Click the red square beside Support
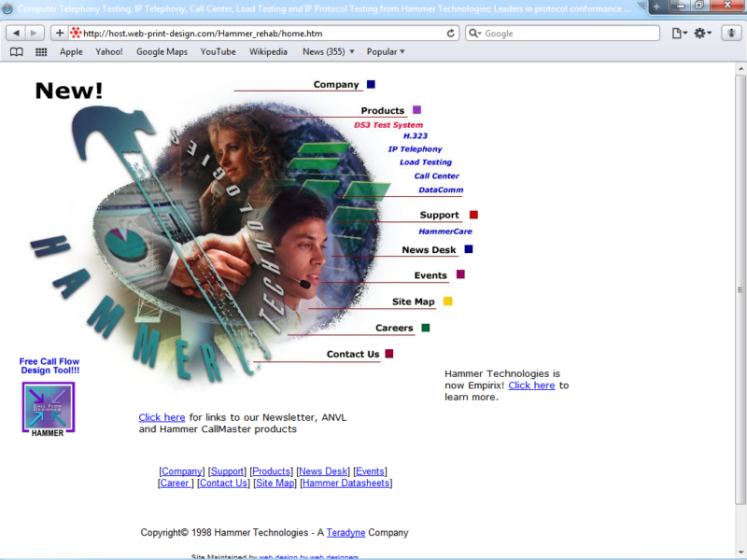747x560 pixels. 473,215
